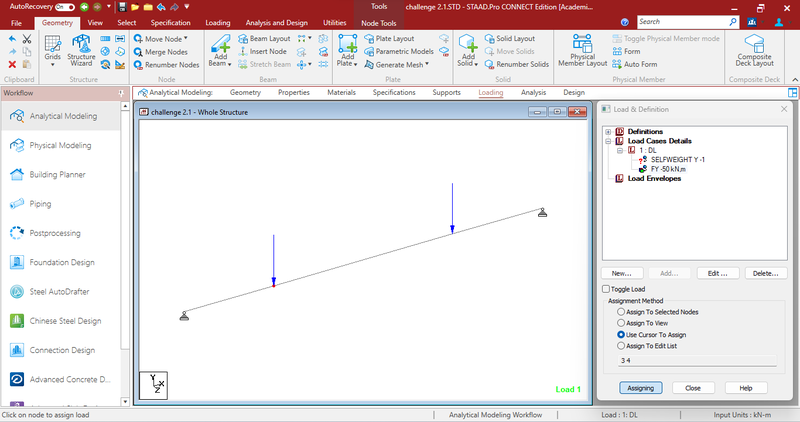Open the Grids tool

(x=53, y=48)
